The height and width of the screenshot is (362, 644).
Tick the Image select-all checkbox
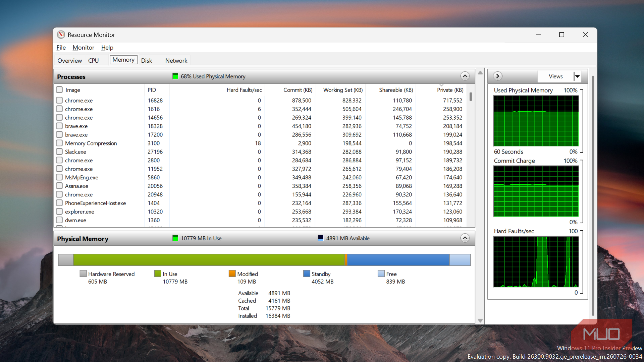(x=59, y=89)
